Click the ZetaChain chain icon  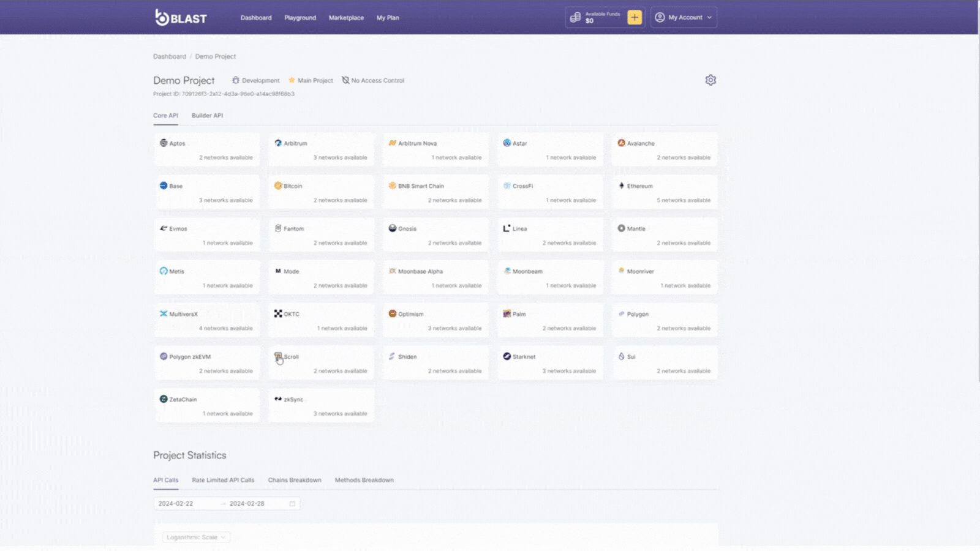click(164, 399)
